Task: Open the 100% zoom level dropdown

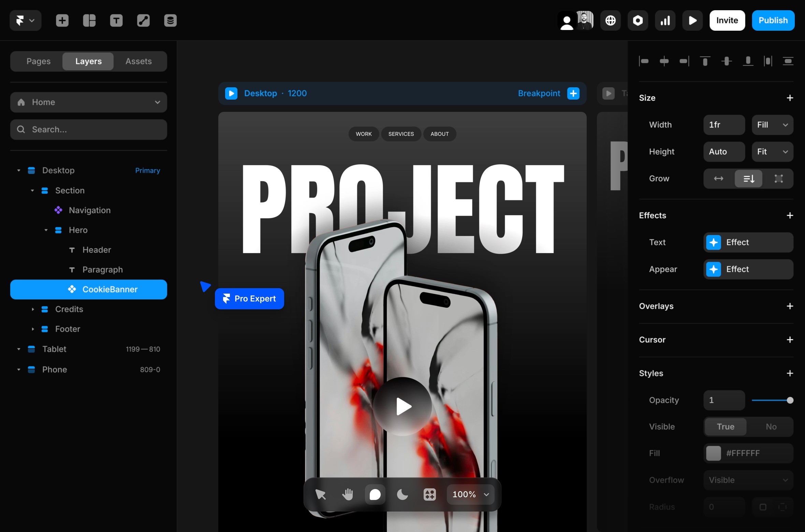Action: click(x=470, y=494)
